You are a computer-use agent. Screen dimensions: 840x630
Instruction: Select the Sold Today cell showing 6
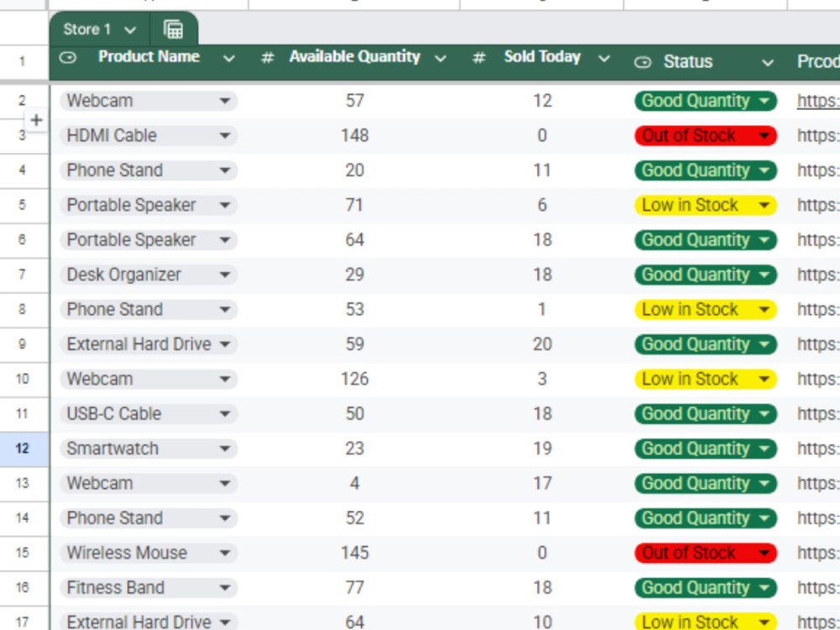(542, 205)
